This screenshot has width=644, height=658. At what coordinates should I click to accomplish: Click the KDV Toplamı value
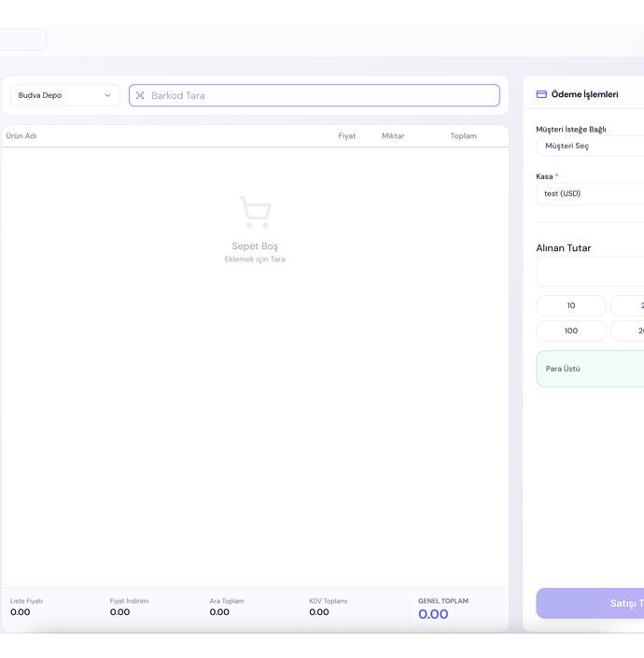tap(319, 612)
